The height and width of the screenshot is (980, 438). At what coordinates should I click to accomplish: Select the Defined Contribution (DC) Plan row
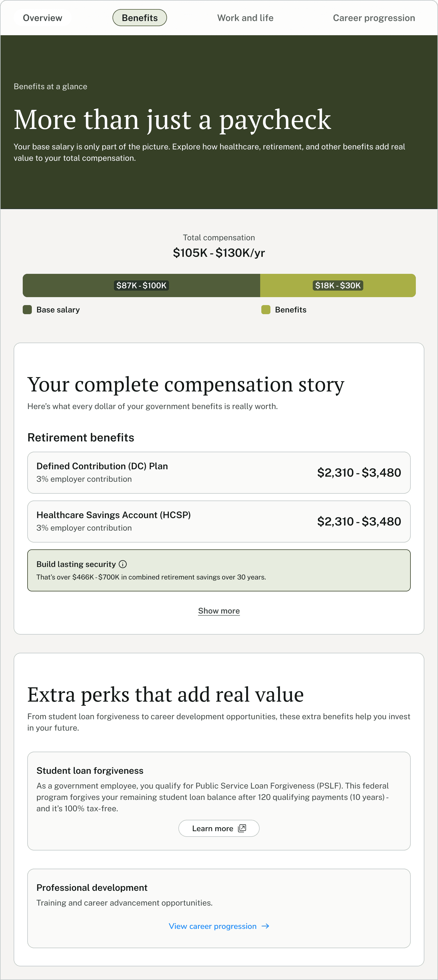pos(219,472)
